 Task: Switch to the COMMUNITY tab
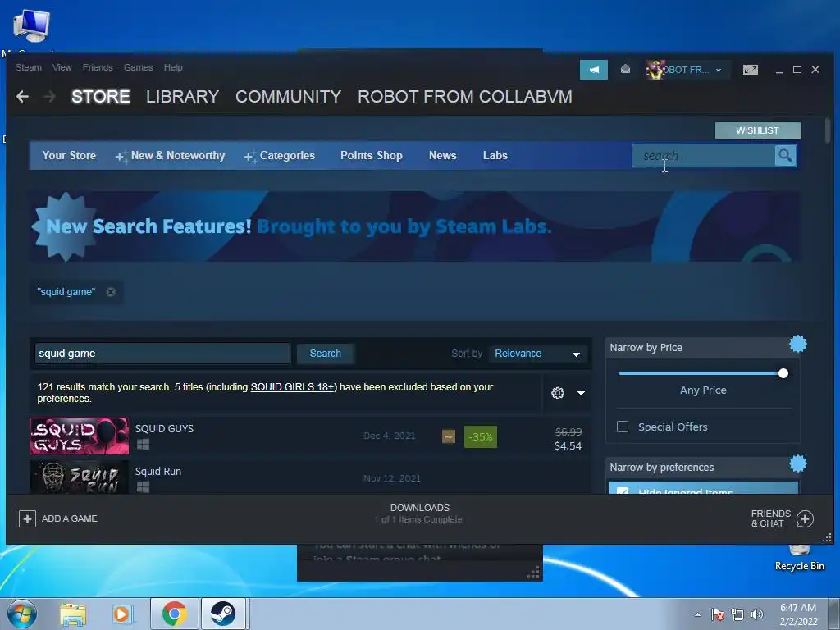tap(288, 97)
